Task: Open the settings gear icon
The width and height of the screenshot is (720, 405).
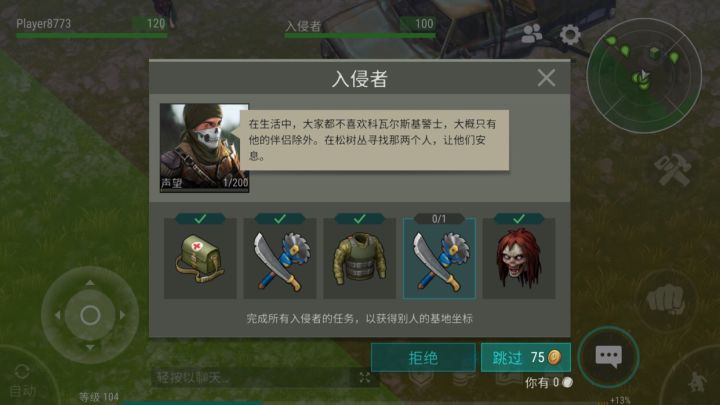Action: (x=570, y=34)
